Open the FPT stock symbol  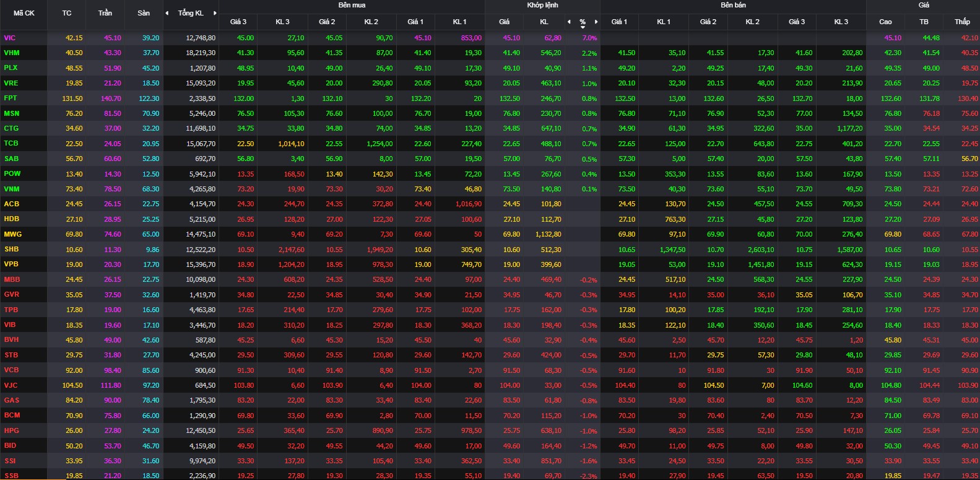pyautogui.click(x=10, y=98)
